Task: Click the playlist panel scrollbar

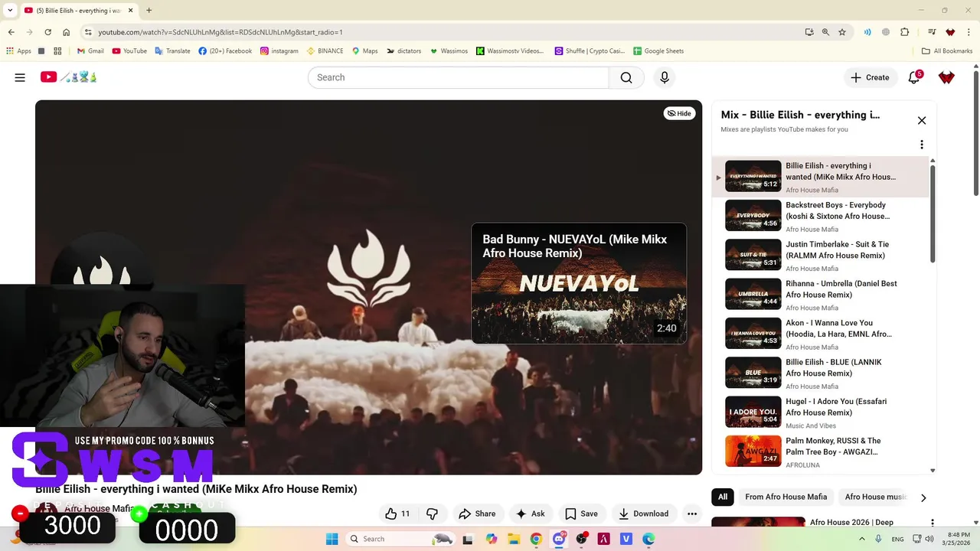Action: (x=933, y=213)
